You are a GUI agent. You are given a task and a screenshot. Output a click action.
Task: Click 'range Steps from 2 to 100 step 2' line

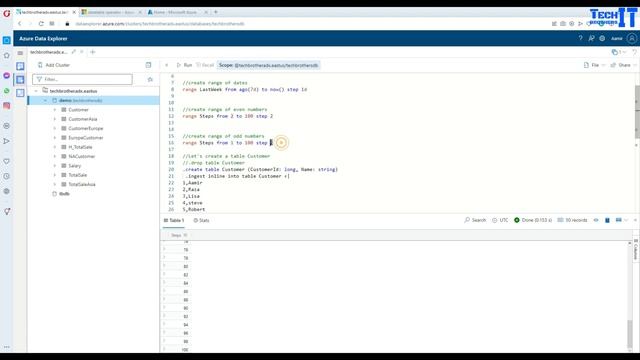[228, 116]
